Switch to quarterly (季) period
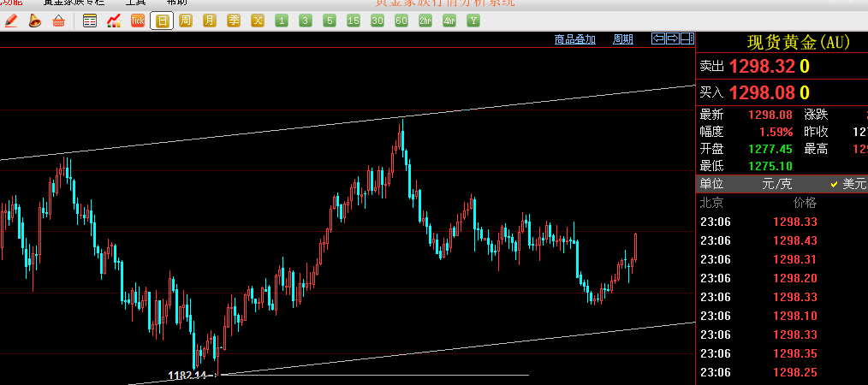This screenshot has width=868, height=385. point(234,21)
